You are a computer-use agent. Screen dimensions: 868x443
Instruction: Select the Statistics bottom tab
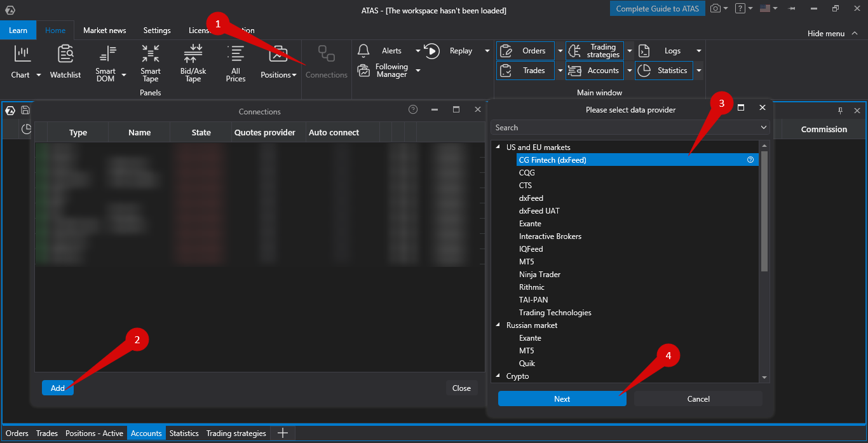coord(184,433)
